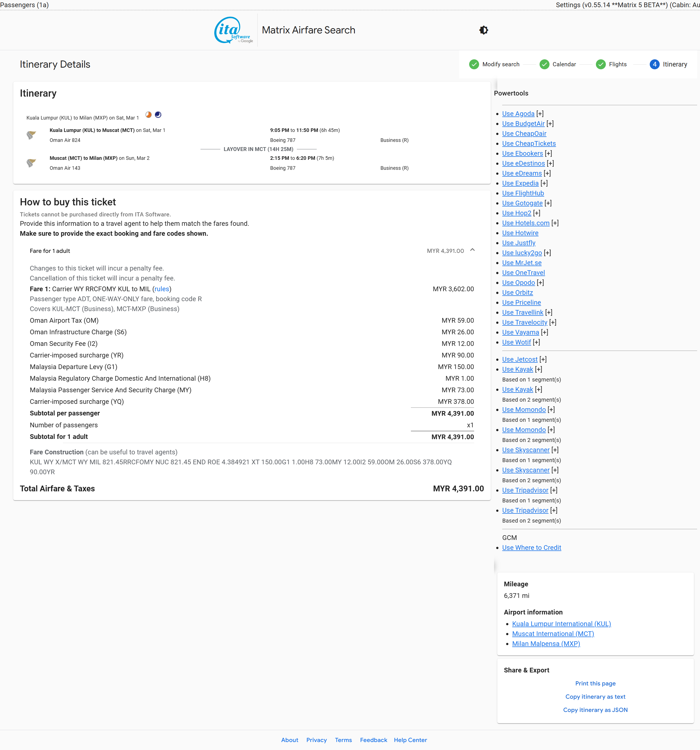Open Use FlightHub link

tap(523, 193)
